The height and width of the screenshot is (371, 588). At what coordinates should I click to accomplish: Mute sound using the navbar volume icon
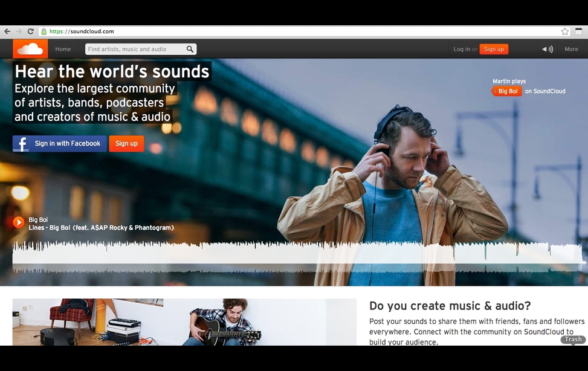click(x=547, y=49)
